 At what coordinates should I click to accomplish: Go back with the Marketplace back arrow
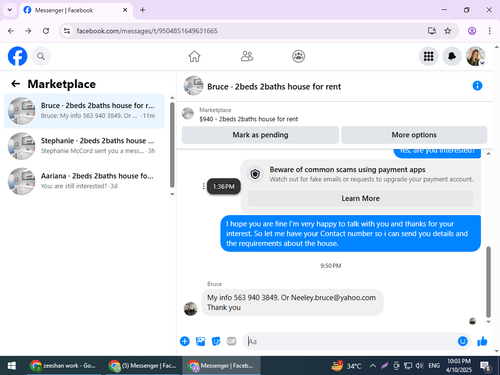click(16, 84)
